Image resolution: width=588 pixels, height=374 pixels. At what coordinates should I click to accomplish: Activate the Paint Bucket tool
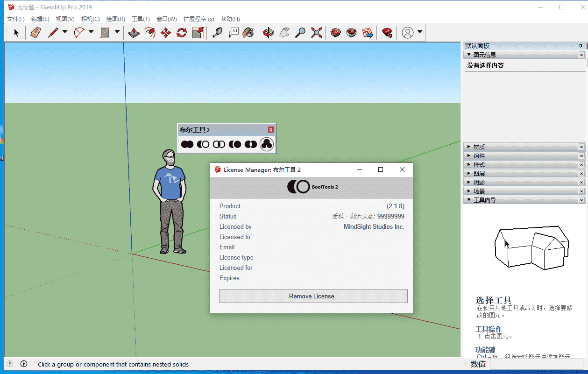pos(248,33)
